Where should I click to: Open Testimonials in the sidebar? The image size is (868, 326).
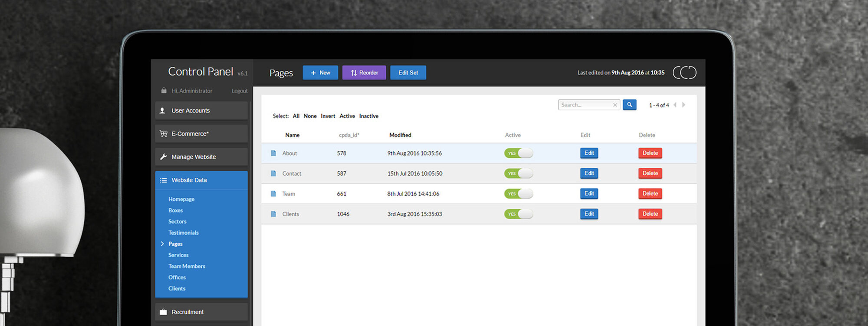(184, 233)
